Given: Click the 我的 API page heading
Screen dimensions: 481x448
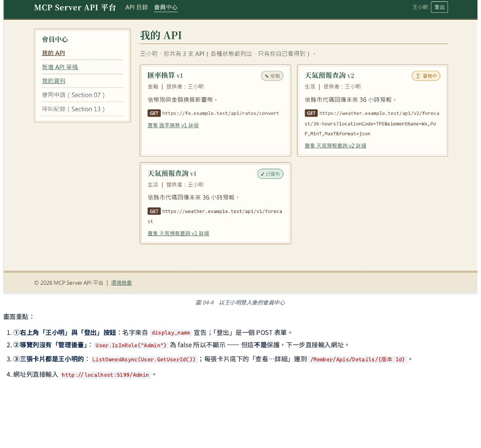Looking at the screenshot, I should [x=161, y=36].
